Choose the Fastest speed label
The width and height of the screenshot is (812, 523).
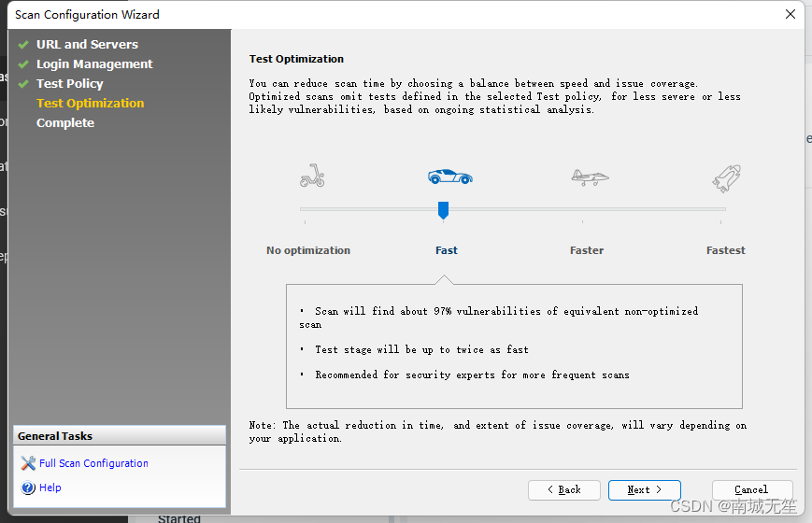pos(725,250)
